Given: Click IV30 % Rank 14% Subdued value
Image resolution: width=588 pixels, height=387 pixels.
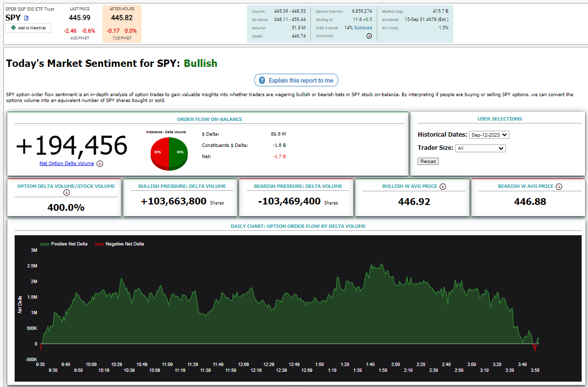Looking at the screenshot, I should [x=358, y=27].
